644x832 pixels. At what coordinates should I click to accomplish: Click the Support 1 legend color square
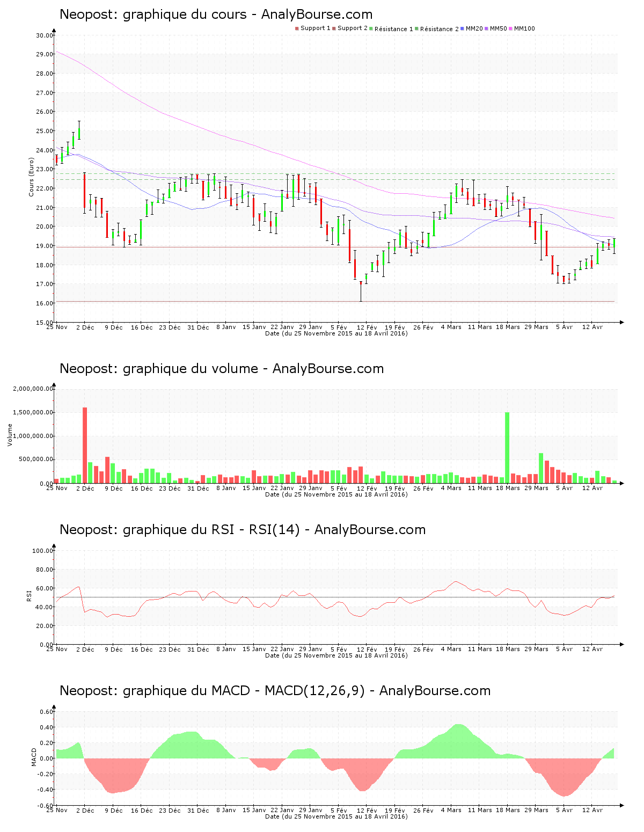[x=297, y=28]
